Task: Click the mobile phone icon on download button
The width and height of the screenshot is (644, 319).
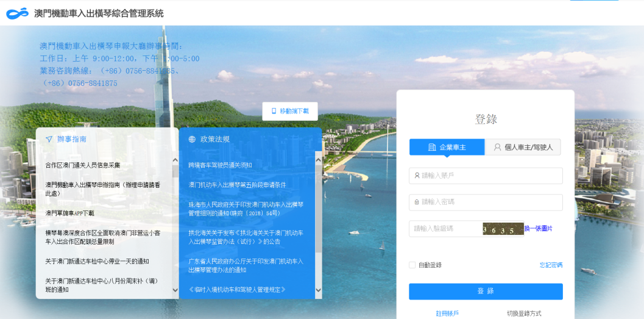Action: click(274, 111)
